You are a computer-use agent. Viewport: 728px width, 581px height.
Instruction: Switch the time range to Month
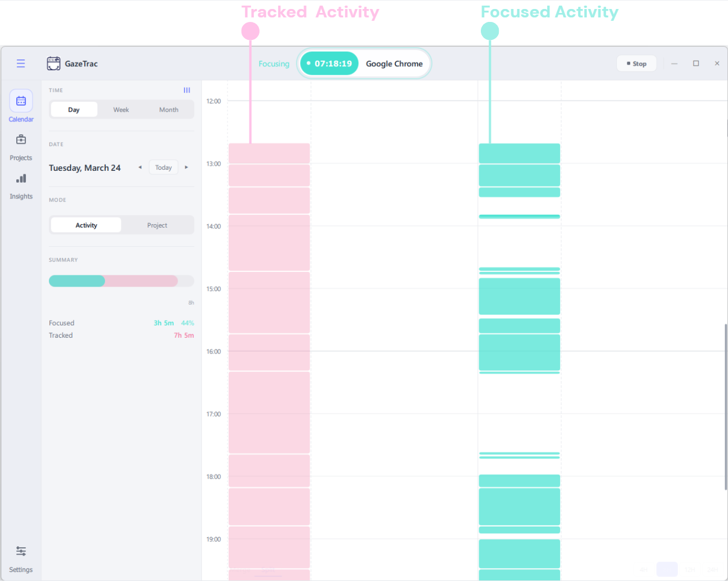click(169, 110)
